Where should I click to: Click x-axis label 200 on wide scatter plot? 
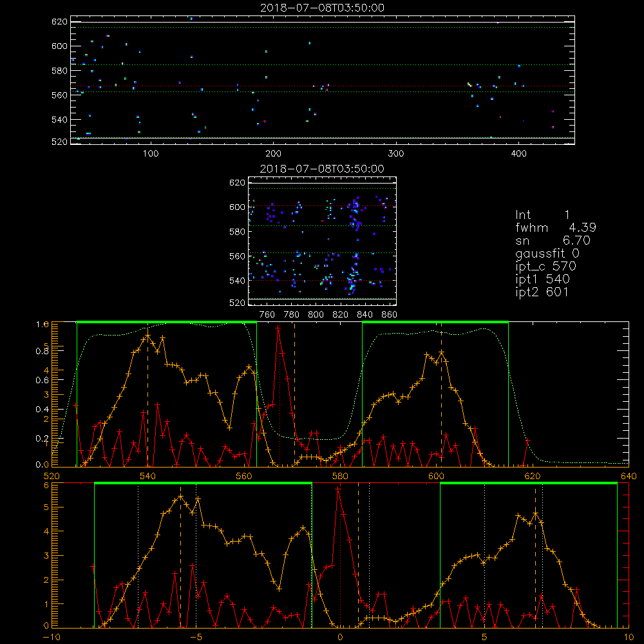coord(273,154)
